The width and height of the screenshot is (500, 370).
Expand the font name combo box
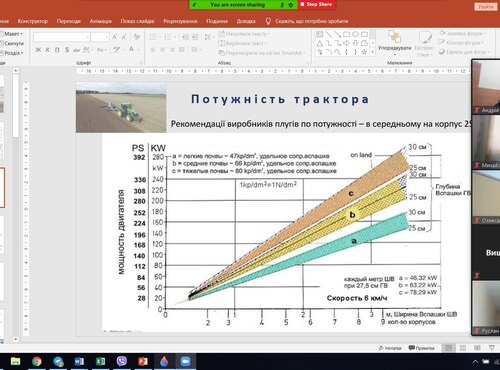(88, 37)
